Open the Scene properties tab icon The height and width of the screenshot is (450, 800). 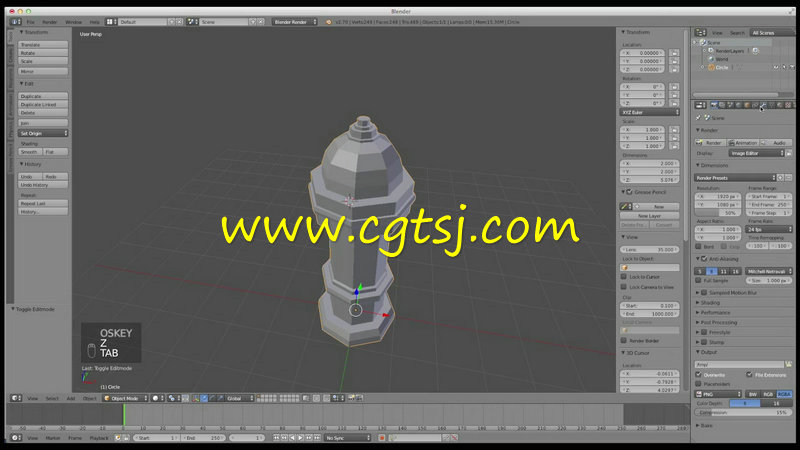tap(730, 105)
